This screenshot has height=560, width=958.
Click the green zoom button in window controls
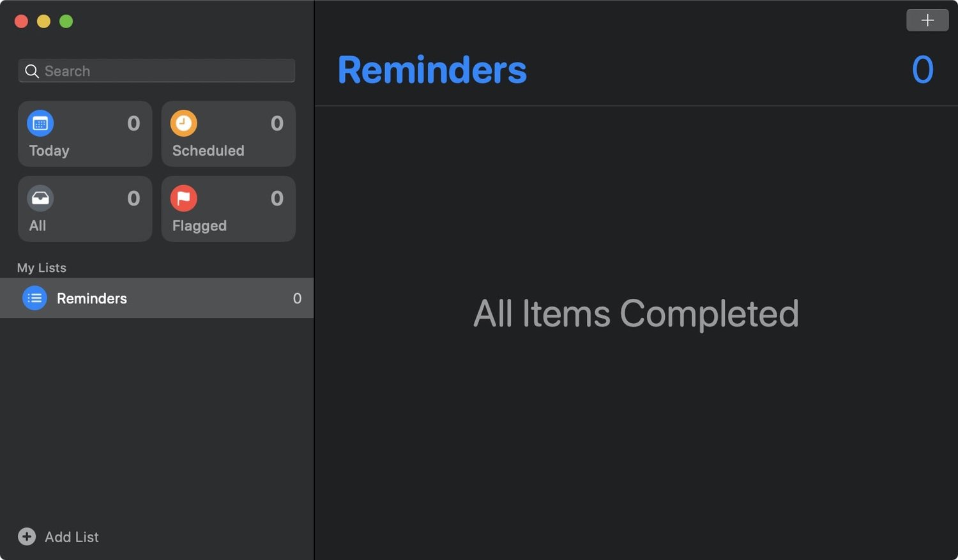pos(66,21)
